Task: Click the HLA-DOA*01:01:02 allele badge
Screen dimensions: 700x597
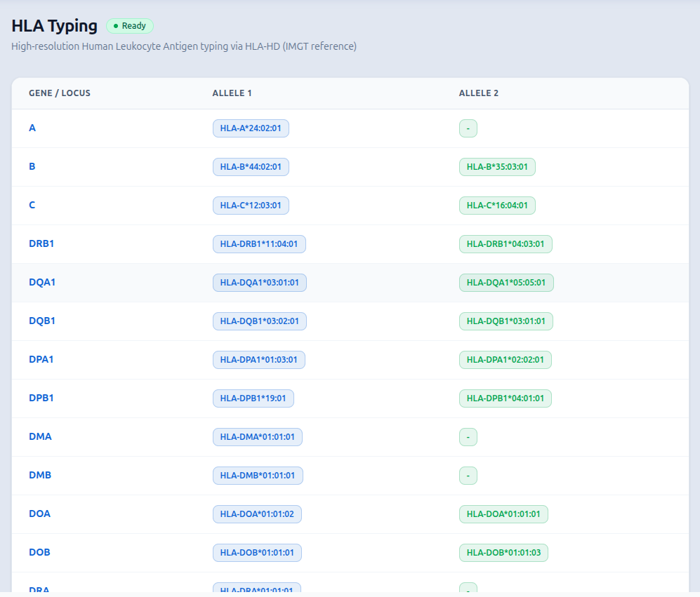Action: [257, 514]
